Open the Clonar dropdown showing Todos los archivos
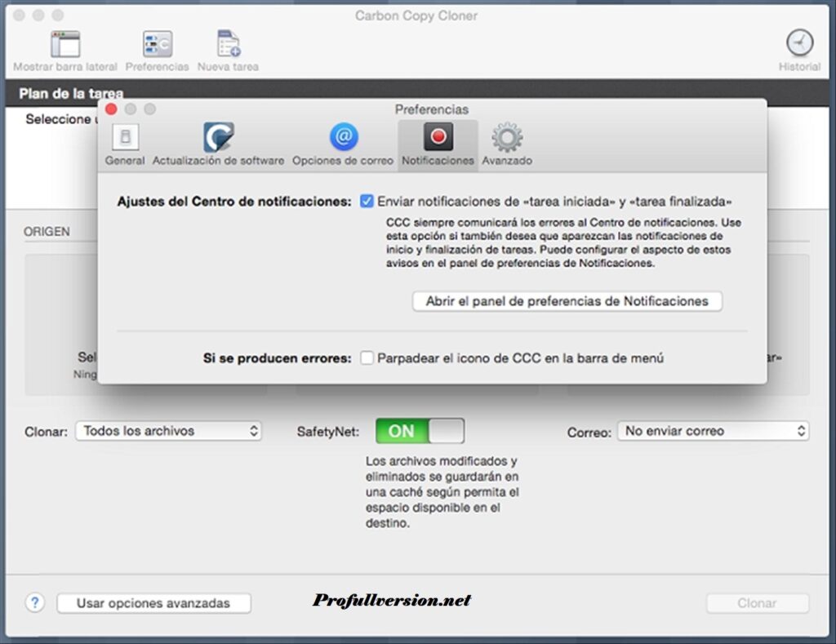 168,430
